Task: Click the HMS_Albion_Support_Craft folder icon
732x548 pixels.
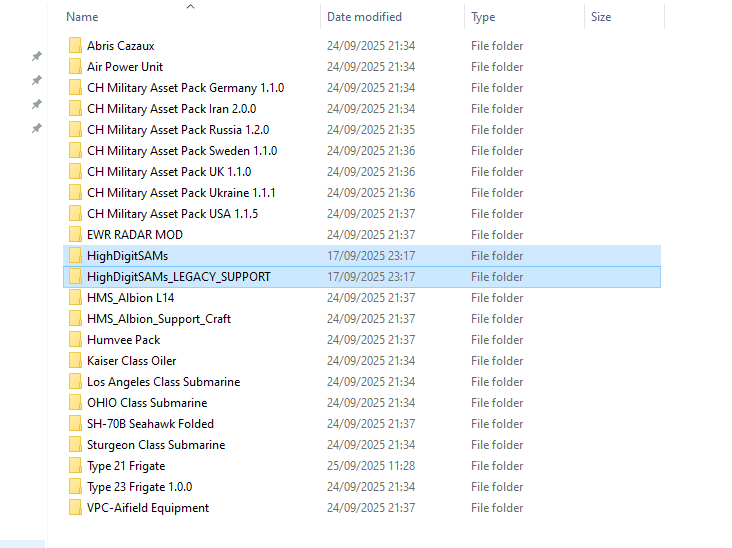Action: (x=75, y=319)
